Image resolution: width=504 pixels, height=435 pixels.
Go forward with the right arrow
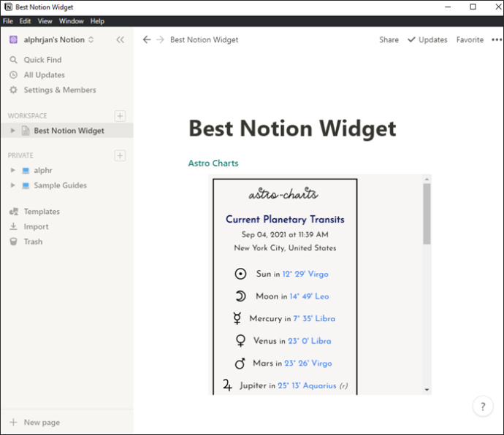point(160,39)
